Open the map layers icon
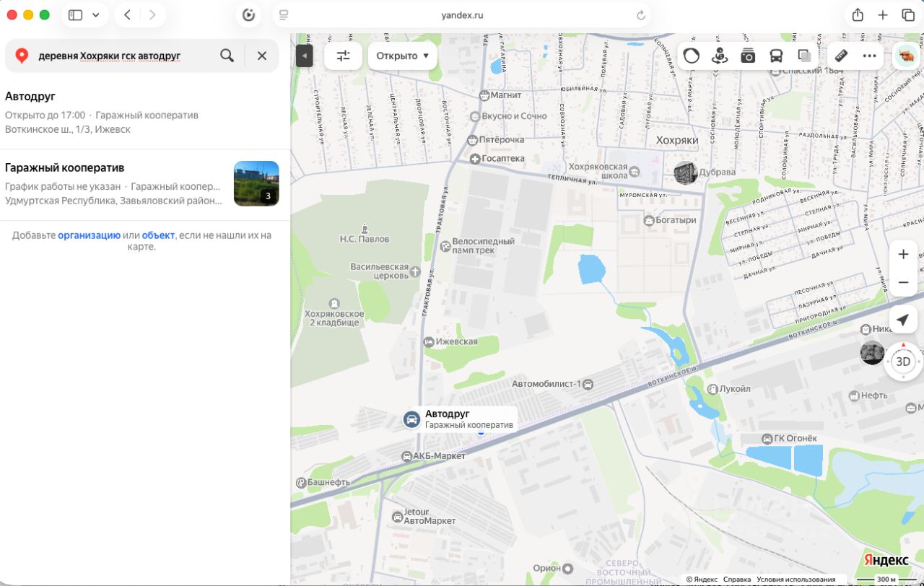Viewport: 924px width, 586px height. (x=804, y=56)
